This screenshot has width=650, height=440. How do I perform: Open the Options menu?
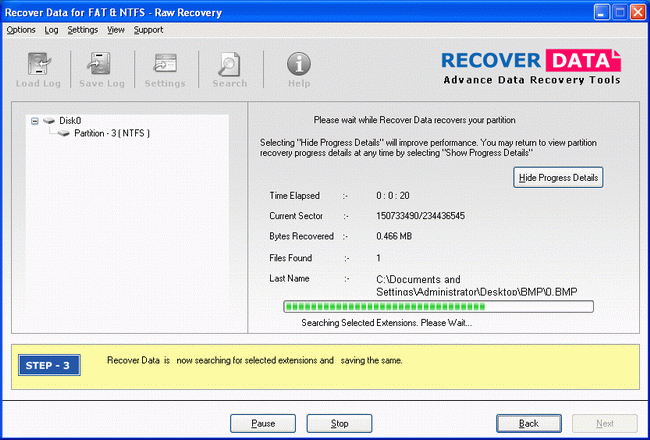[x=20, y=30]
